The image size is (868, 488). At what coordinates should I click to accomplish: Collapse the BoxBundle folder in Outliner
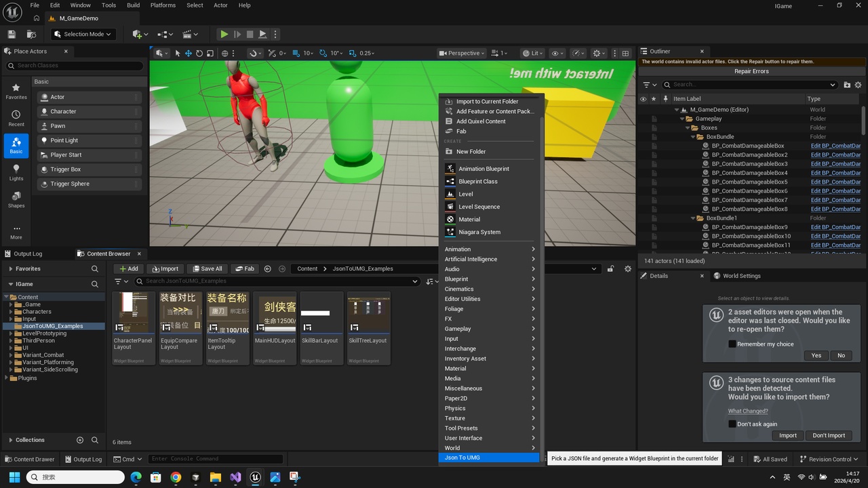(x=693, y=137)
